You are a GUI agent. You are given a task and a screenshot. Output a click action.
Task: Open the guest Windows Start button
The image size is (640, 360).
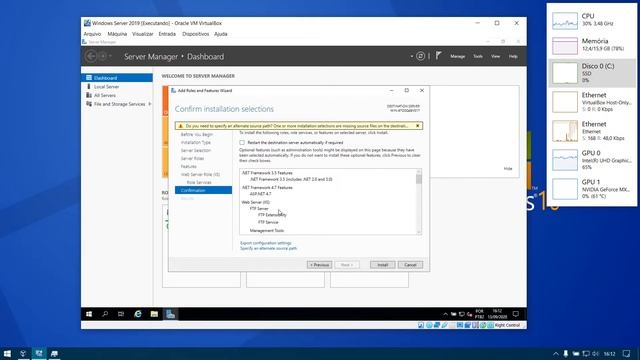89,314
